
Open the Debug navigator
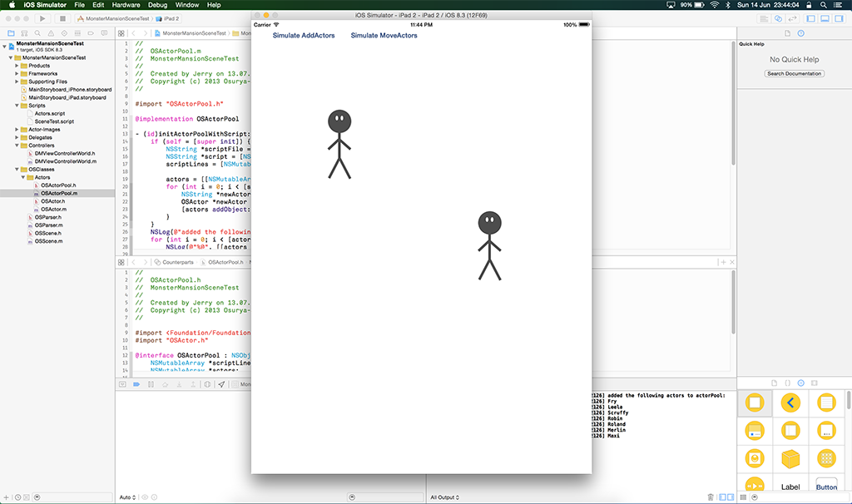coord(77,33)
